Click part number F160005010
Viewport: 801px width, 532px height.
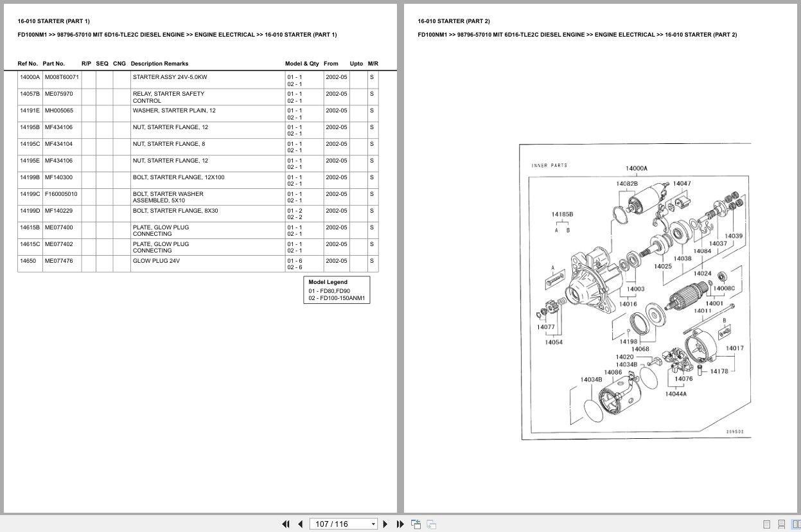[60, 194]
